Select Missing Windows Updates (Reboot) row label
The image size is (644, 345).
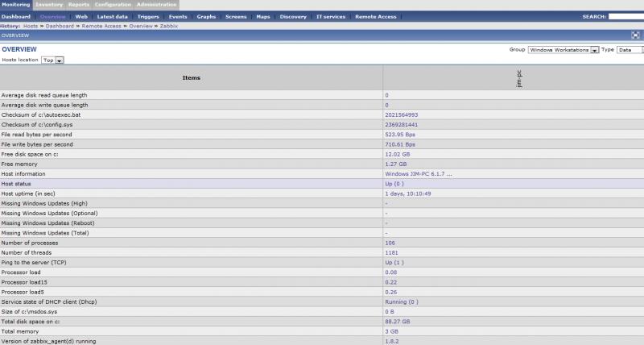coord(47,223)
